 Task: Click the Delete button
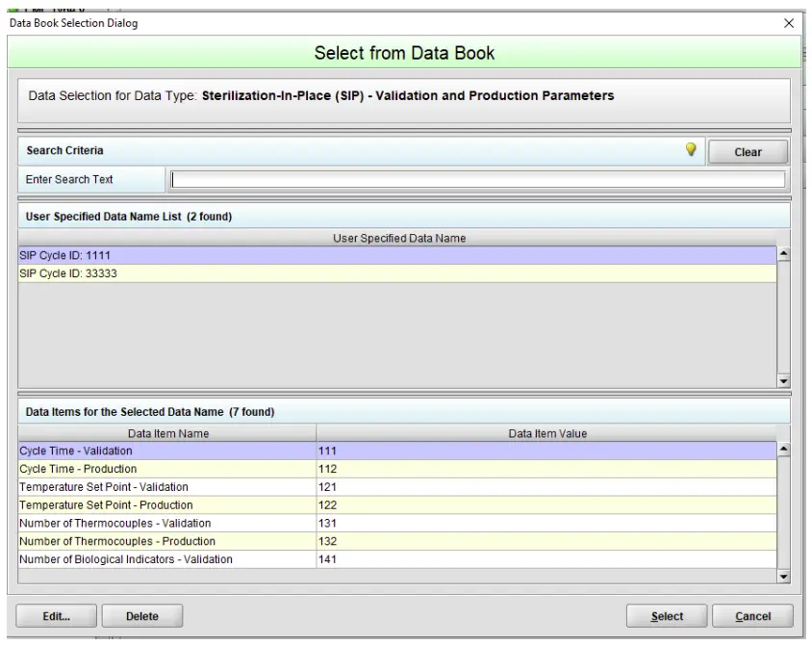click(x=141, y=616)
